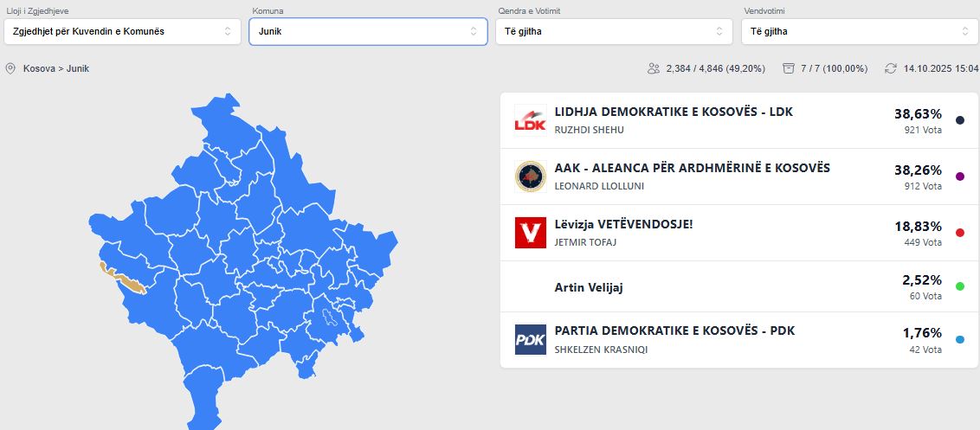980x430 pixels.
Task: Open the Lloji i Zgjedhjeve dropdown
Action: tap(121, 31)
